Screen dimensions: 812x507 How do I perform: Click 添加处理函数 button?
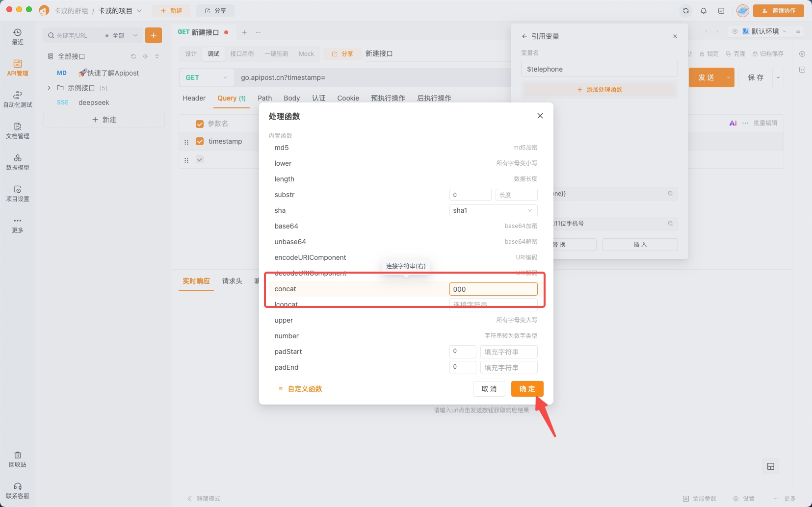[600, 90]
